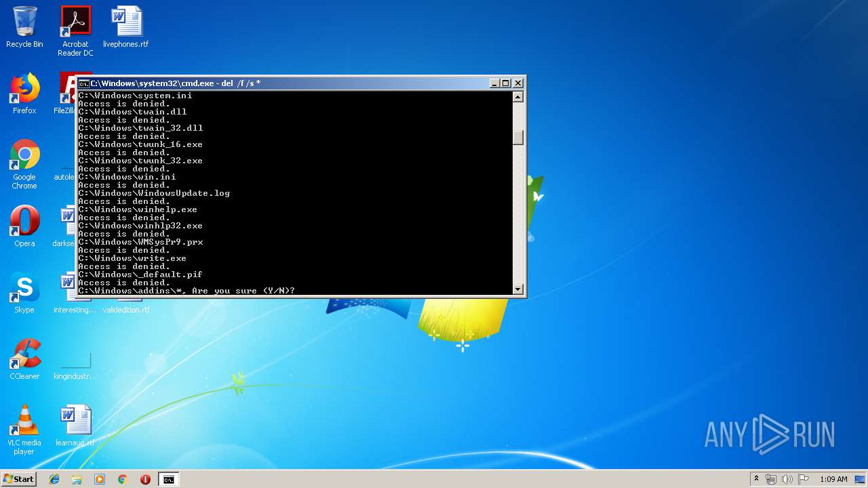The height and width of the screenshot is (488, 868).
Task: Select validedition.rtf desktop file
Action: tap(126, 310)
